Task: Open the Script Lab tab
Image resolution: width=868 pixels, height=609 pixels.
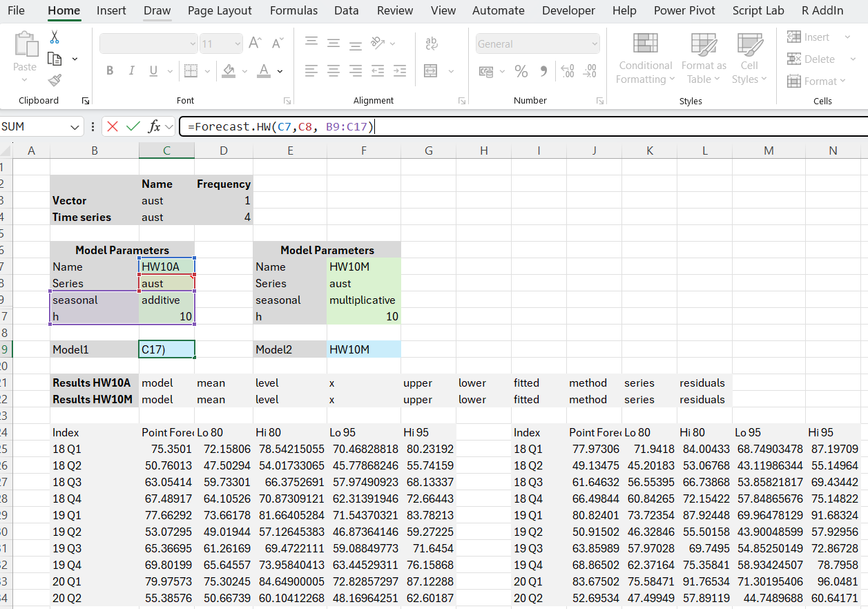Action: click(758, 10)
